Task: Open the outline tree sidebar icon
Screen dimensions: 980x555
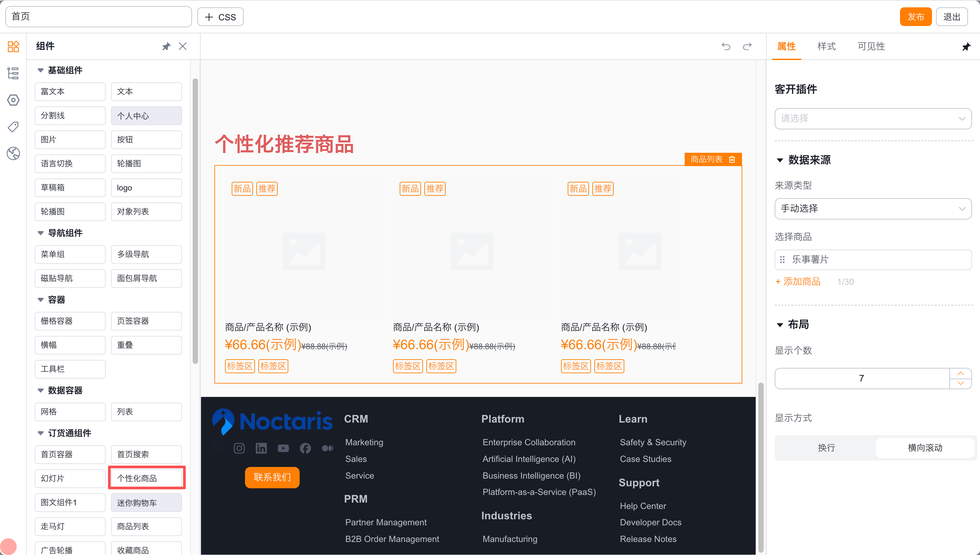Action: (13, 73)
